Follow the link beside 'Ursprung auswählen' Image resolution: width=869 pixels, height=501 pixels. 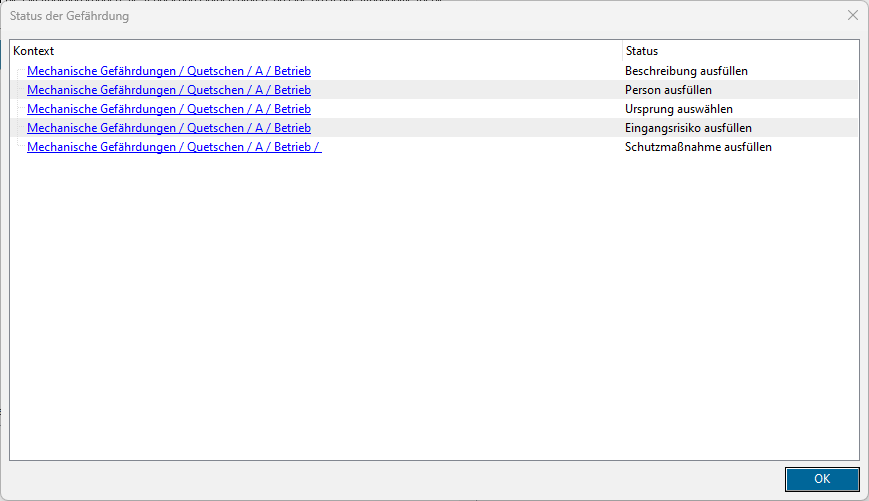tap(168, 109)
